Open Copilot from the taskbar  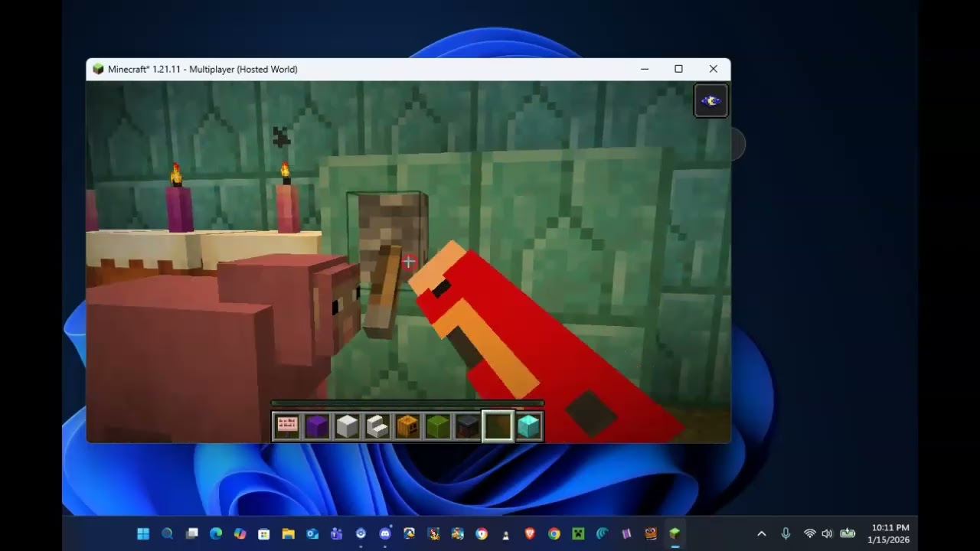click(x=240, y=533)
